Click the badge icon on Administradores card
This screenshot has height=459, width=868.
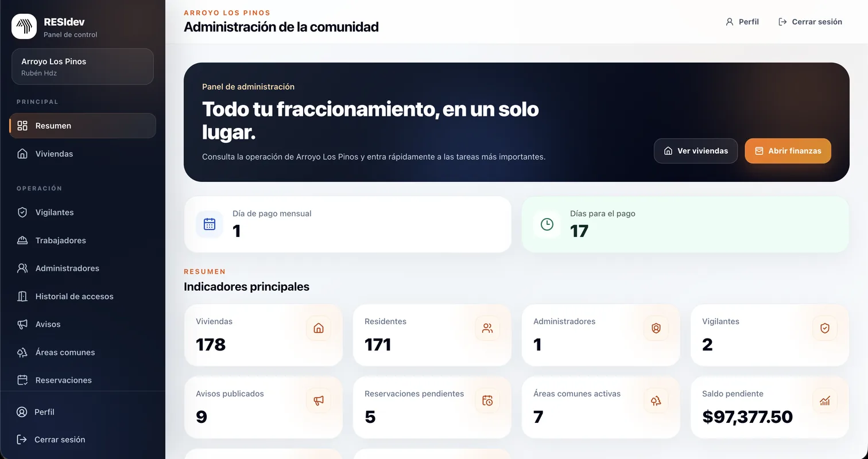(656, 328)
